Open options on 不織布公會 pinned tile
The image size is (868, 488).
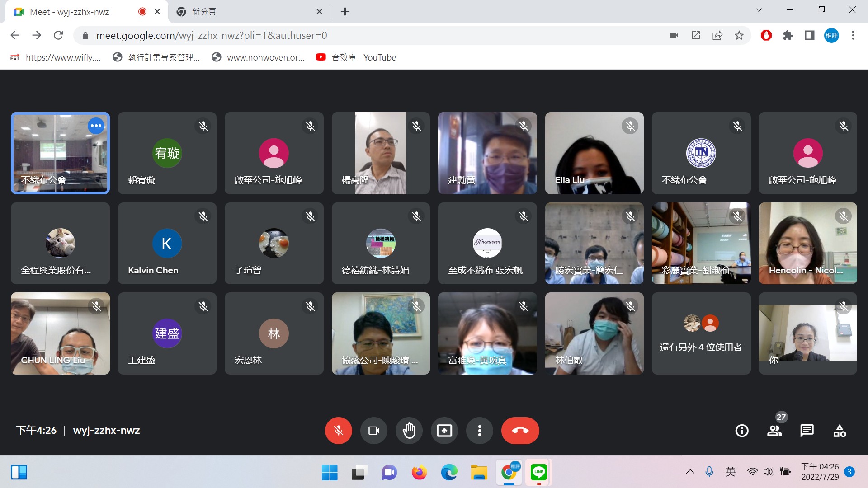(96, 126)
